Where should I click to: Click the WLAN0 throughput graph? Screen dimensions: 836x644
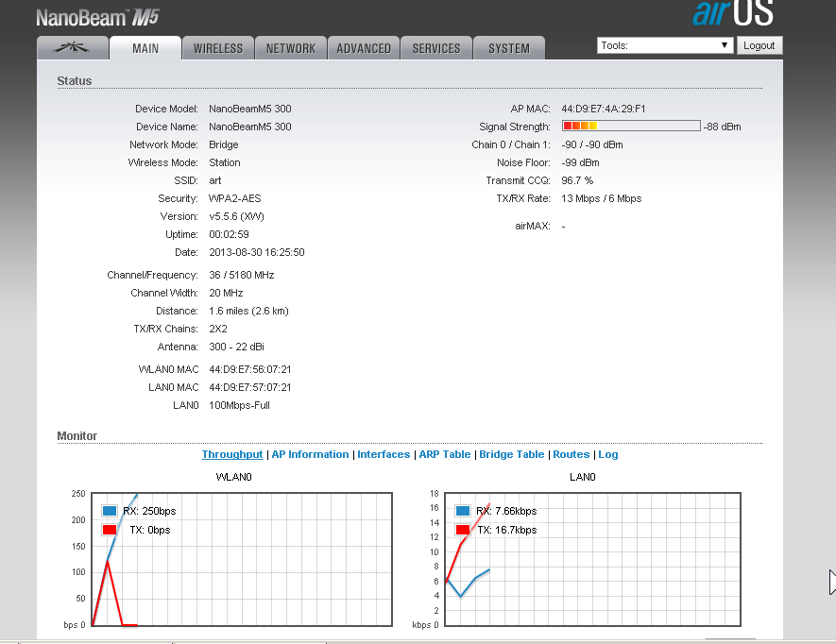[242, 559]
